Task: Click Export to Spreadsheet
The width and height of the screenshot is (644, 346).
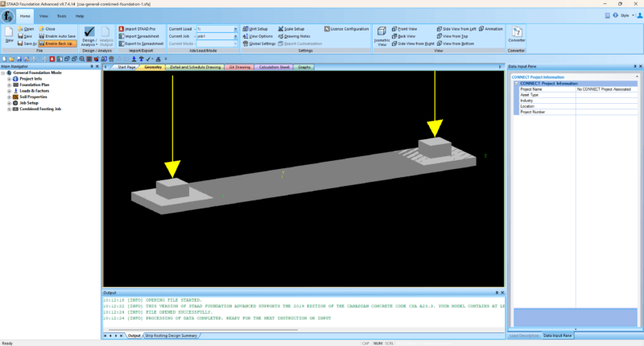Action: coord(141,43)
